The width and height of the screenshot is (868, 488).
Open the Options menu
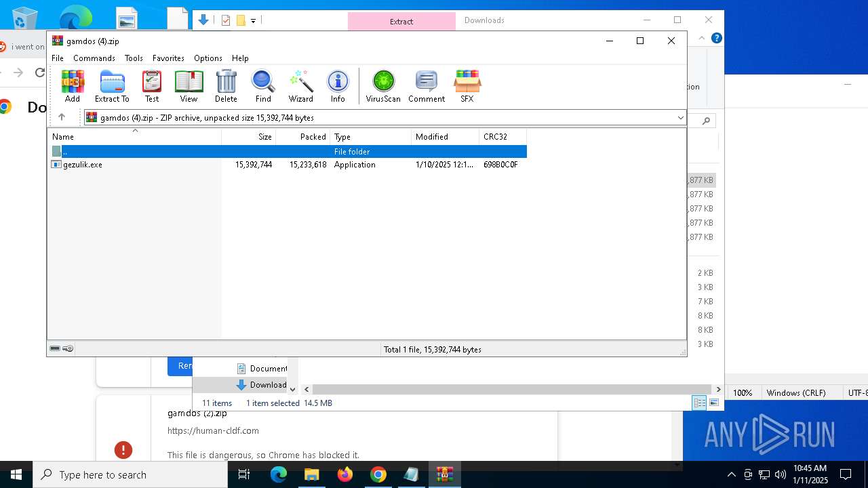point(208,58)
